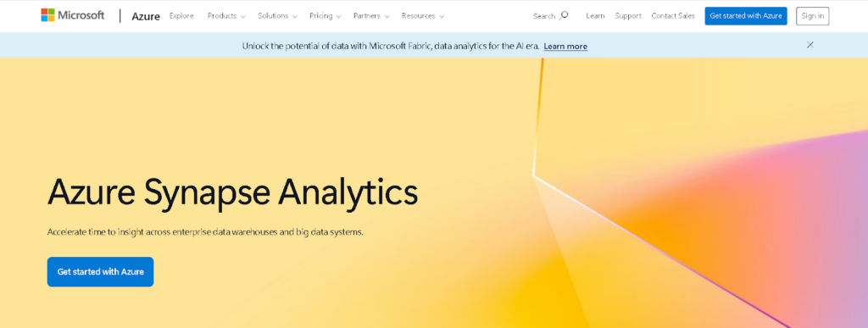Click the Search magnifier icon

coord(564,15)
